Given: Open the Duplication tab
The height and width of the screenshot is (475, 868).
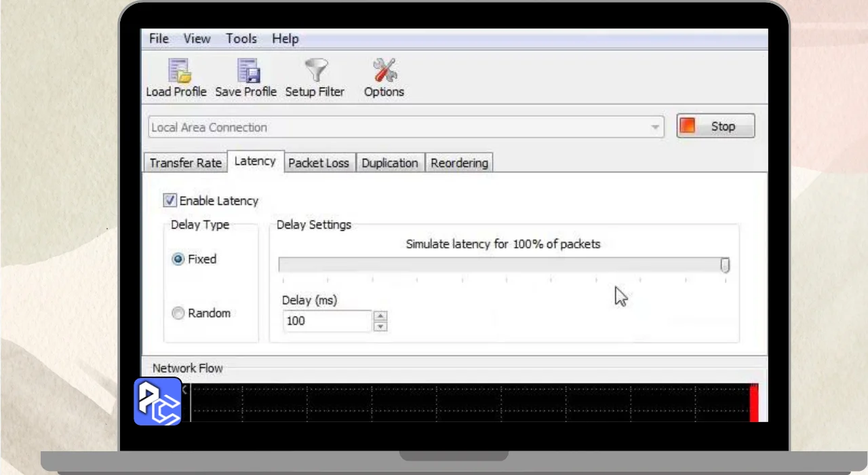Looking at the screenshot, I should pos(390,163).
